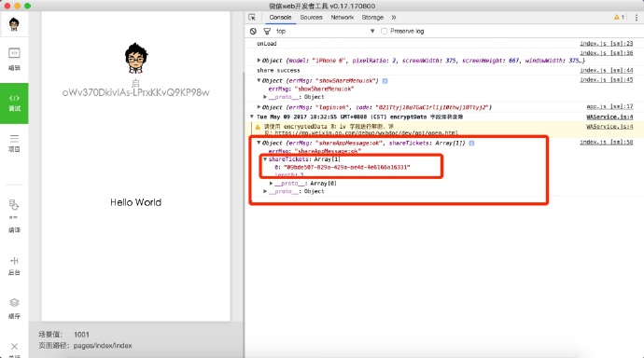Image resolution: width=644 pixels, height=358 pixels.
Task: Click the user avatar in sidebar top
Action: (x=14, y=24)
